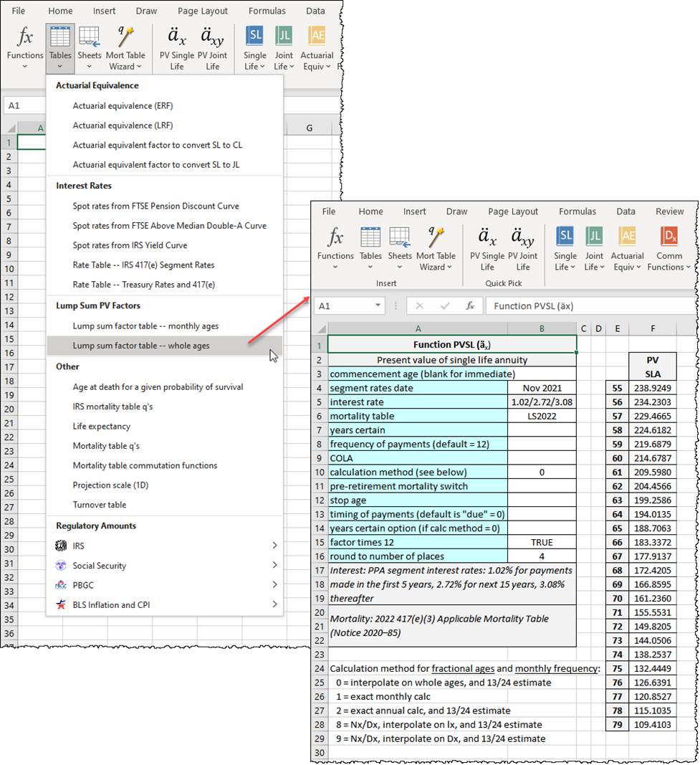This screenshot has width=700, height=765.
Task: Click the formula bar cancel X icon
Action: [x=419, y=306]
